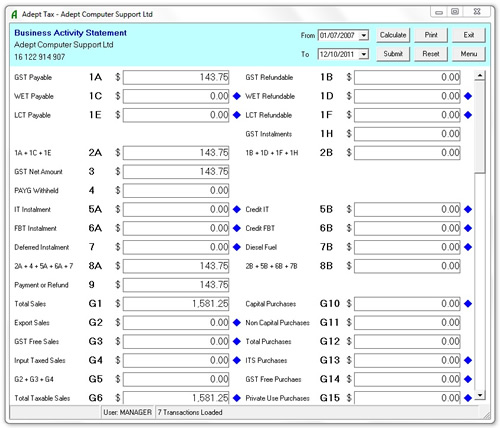Click the 2B total amount field
This screenshot has width=500, height=428.
[407, 153]
